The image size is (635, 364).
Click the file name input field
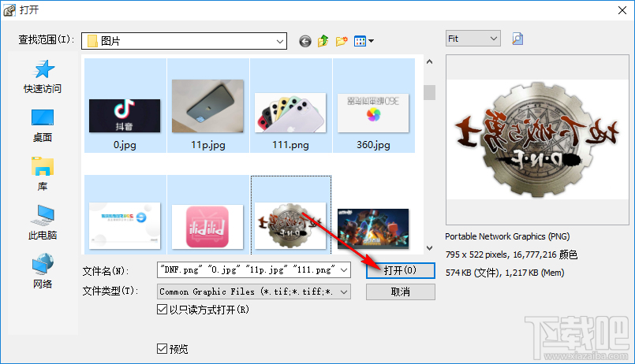pyautogui.click(x=248, y=269)
